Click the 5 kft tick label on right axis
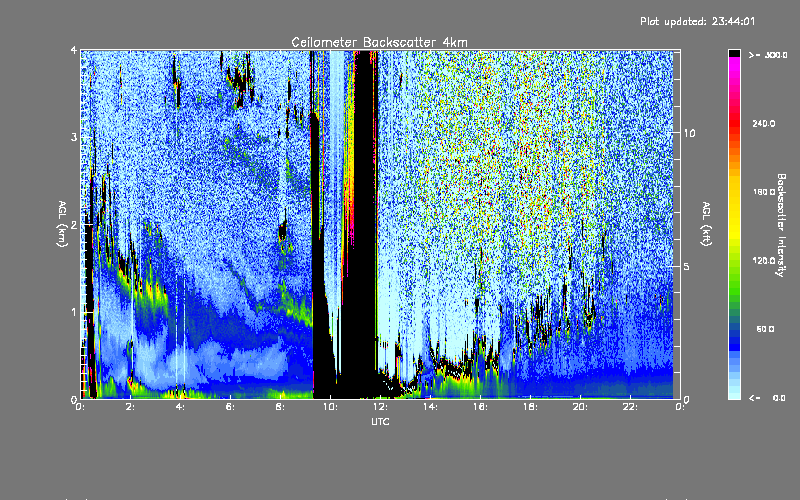The image size is (800, 500). tap(687, 267)
